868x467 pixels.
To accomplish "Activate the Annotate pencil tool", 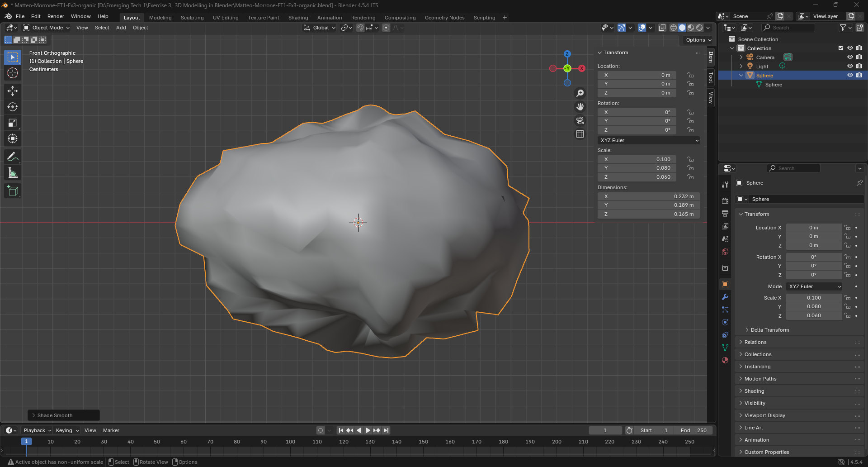I will (x=13, y=157).
